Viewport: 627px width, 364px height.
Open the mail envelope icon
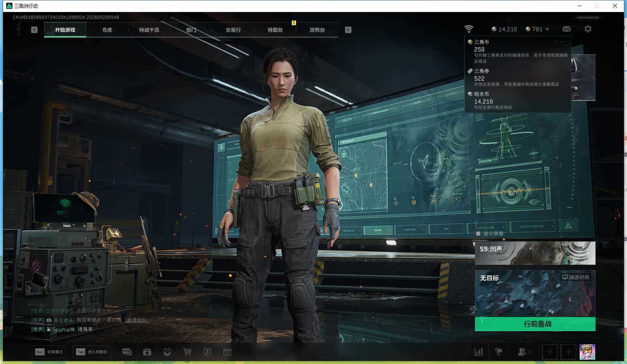pyautogui.click(x=566, y=29)
